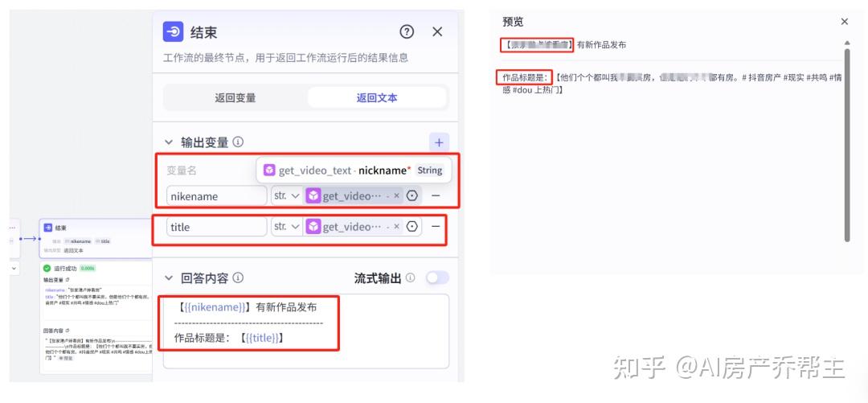
Task: Click the 预览 button in run result
Action: [x=66, y=358]
